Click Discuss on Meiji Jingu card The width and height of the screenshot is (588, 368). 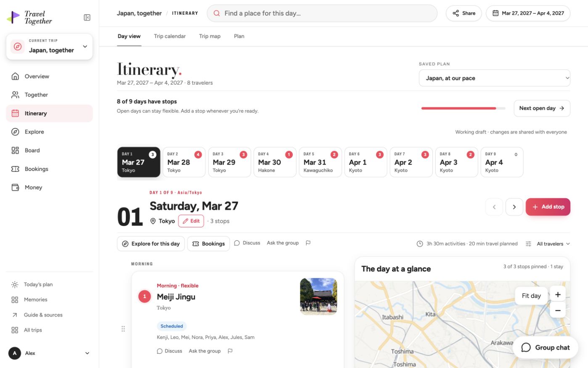pyautogui.click(x=170, y=351)
